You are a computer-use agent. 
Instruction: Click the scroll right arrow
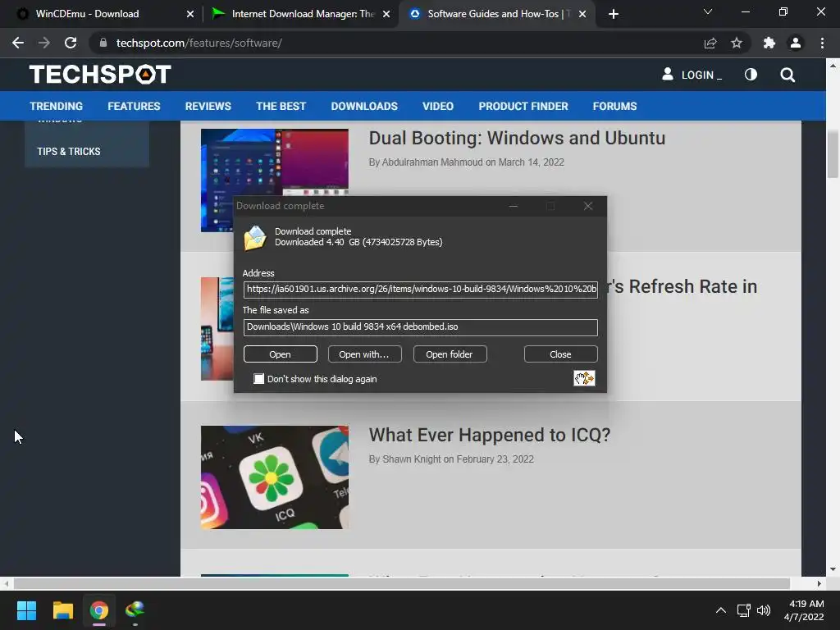tap(819, 583)
